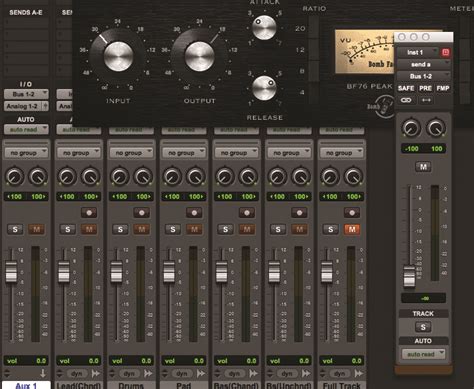Mute the Drums track

pyautogui.click(x=142, y=229)
